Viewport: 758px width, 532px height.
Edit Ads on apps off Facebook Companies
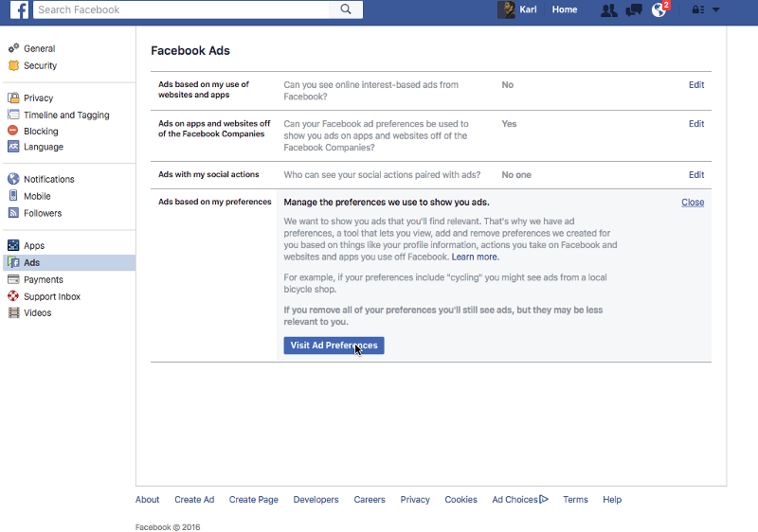[x=696, y=124]
